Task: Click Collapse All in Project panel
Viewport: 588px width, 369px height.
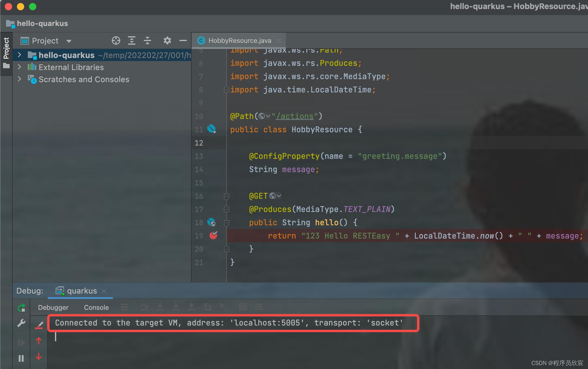Action: tap(147, 40)
